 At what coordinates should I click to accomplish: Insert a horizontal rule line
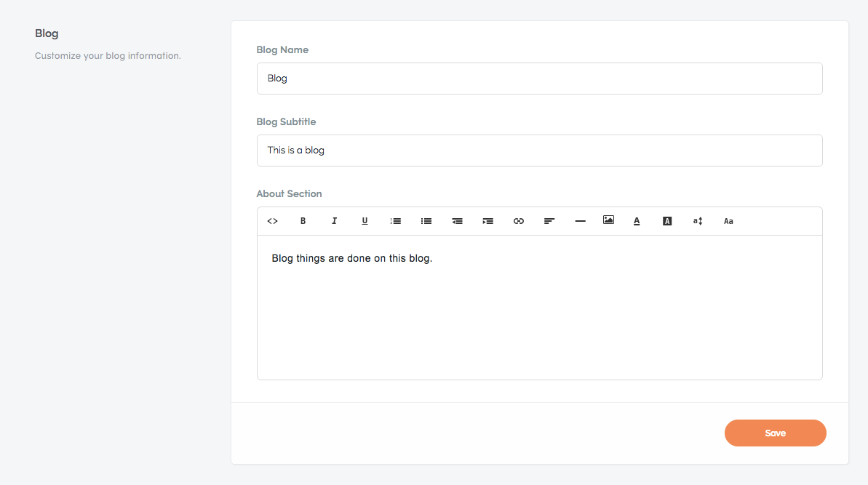[580, 221]
